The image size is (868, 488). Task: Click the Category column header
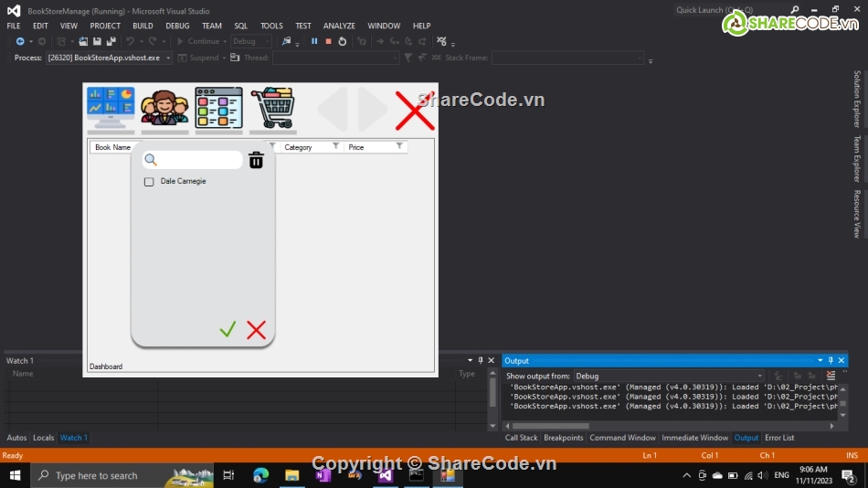pos(299,147)
